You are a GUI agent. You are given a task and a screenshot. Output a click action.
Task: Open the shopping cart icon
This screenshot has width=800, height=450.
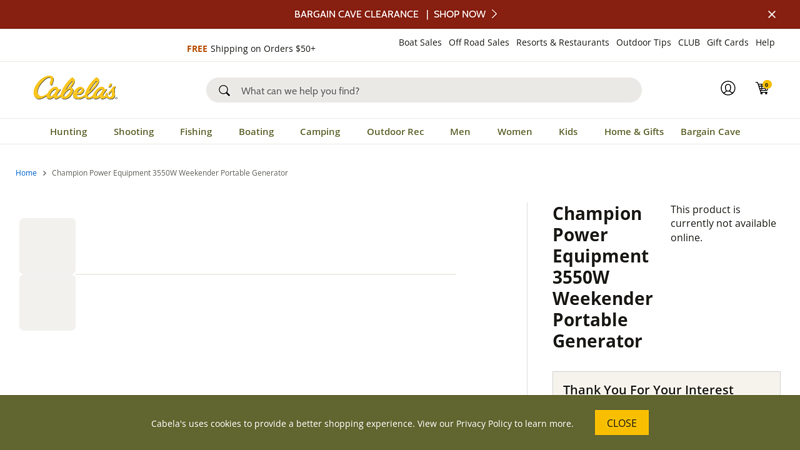(x=763, y=88)
